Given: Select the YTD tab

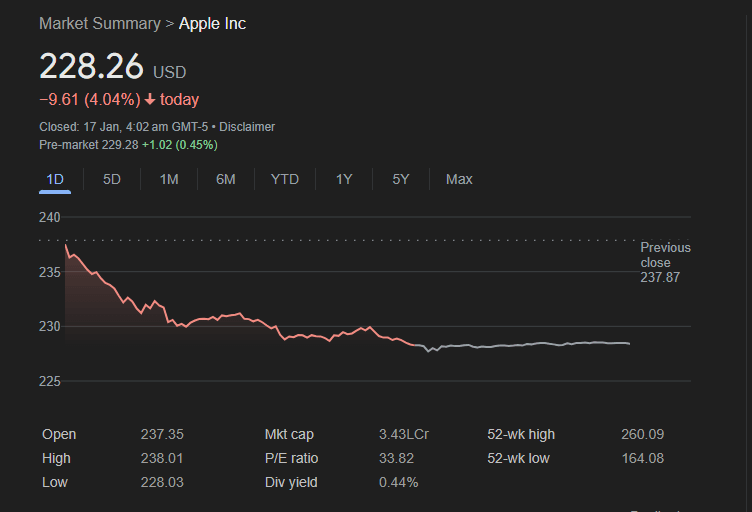Looking at the screenshot, I should (285, 179).
